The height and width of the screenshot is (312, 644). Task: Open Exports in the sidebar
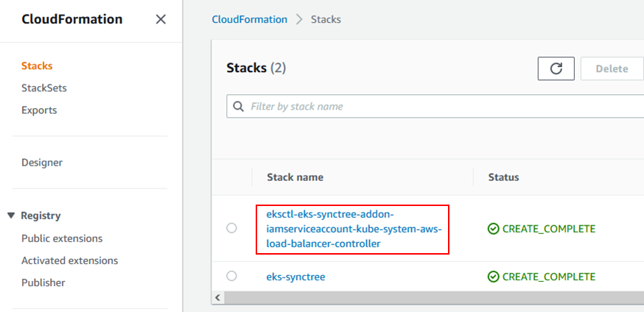pyautogui.click(x=39, y=110)
